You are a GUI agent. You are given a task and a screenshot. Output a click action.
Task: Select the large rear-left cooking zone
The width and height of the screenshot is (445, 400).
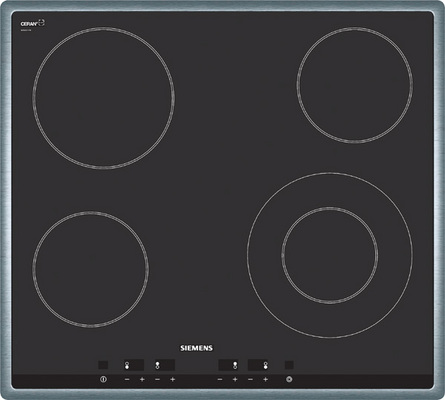tap(104, 98)
